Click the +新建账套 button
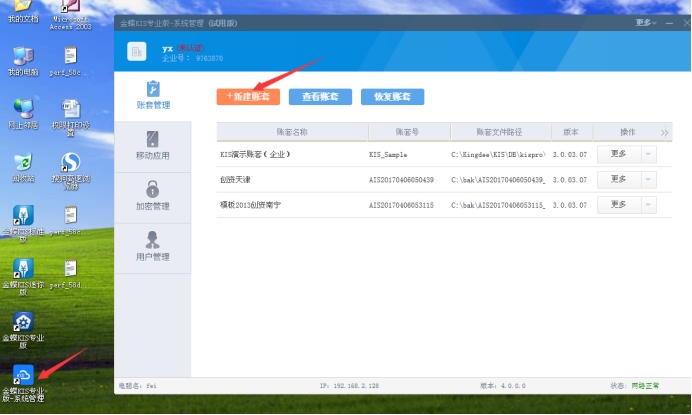Screen dimensions: 692x415 click(x=248, y=97)
